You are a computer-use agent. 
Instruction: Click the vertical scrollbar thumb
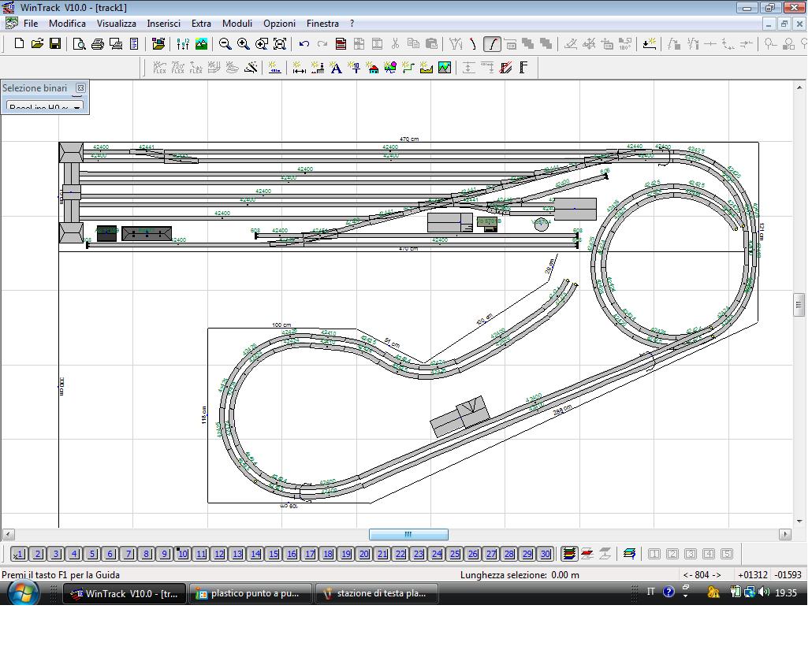coord(799,304)
